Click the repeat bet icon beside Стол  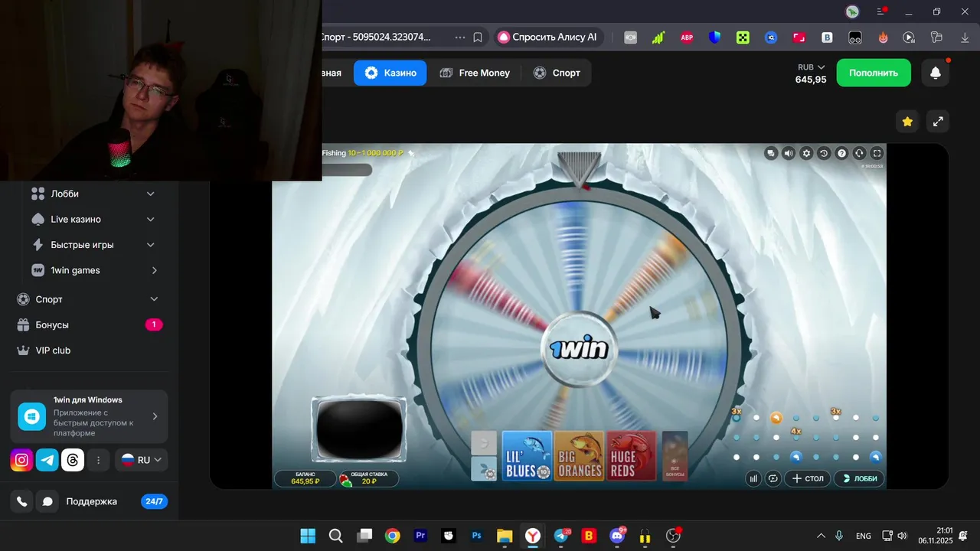[x=773, y=478]
